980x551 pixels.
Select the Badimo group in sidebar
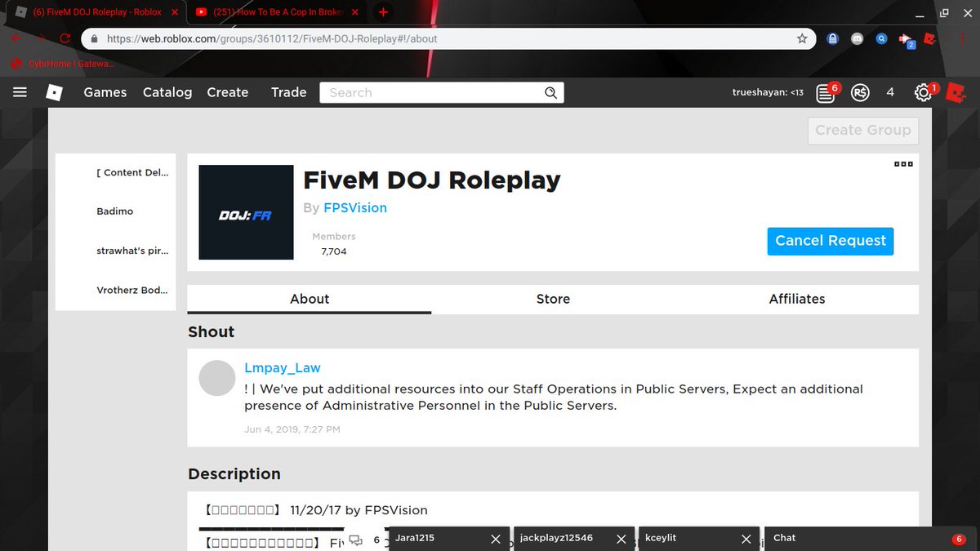coord(115,211)
